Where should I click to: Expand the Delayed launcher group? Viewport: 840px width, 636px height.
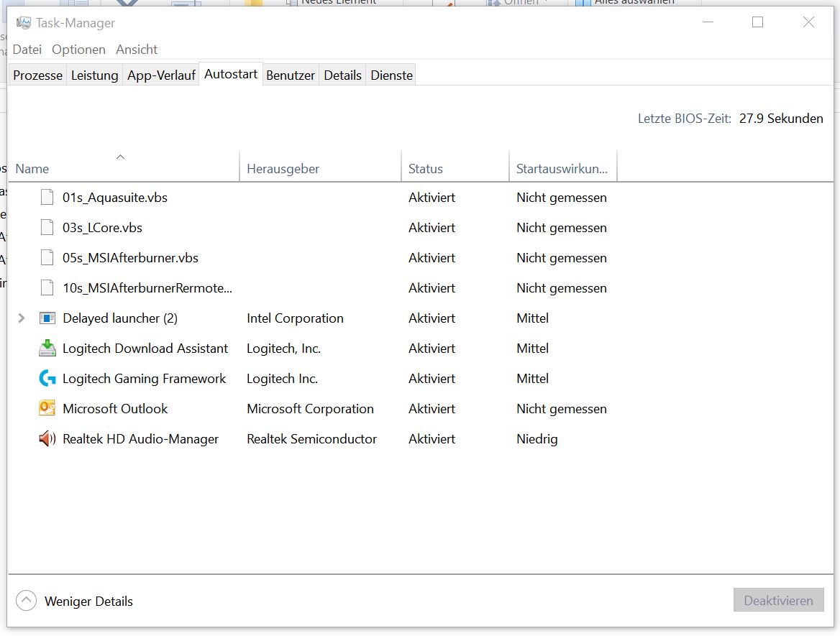point(22,318)
